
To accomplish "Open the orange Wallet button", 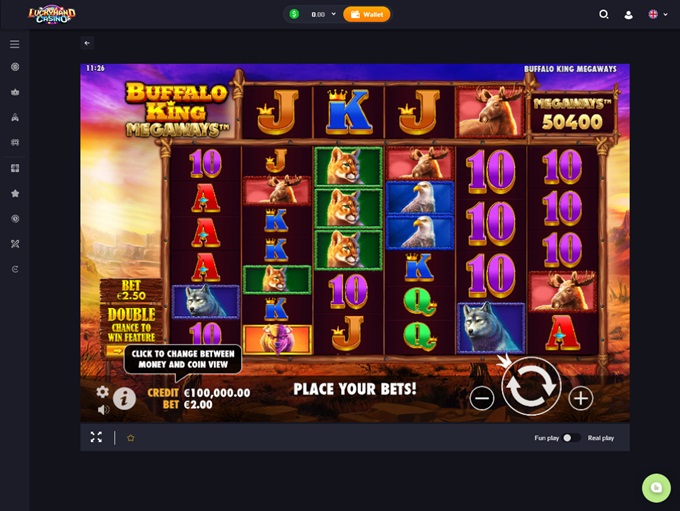I will 366,14.
